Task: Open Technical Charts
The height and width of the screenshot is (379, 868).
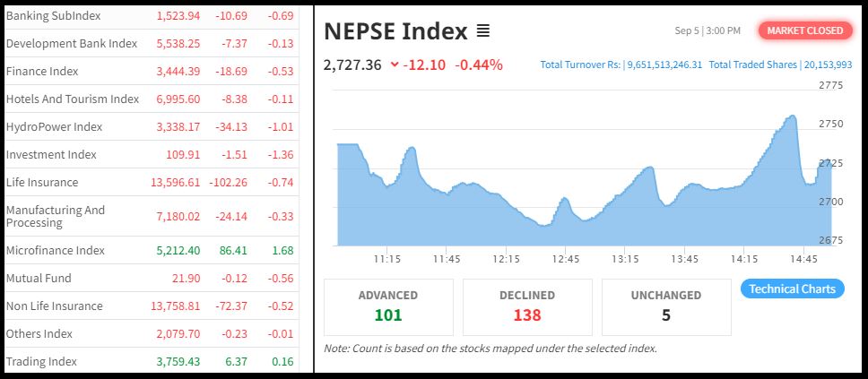Action: [792, 289]
